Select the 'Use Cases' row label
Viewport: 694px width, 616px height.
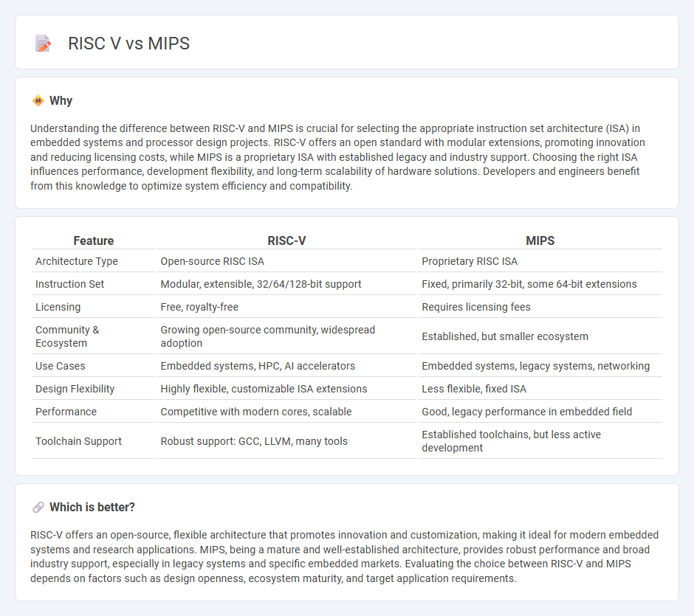pyautogui.click(x=61, y=366)
